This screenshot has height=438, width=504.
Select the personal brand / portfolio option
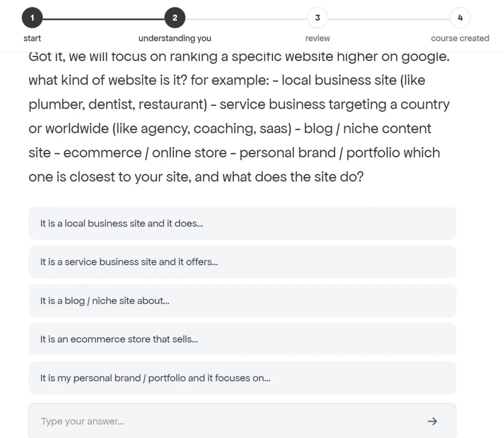pyautogui.click(x=243, y=377)
